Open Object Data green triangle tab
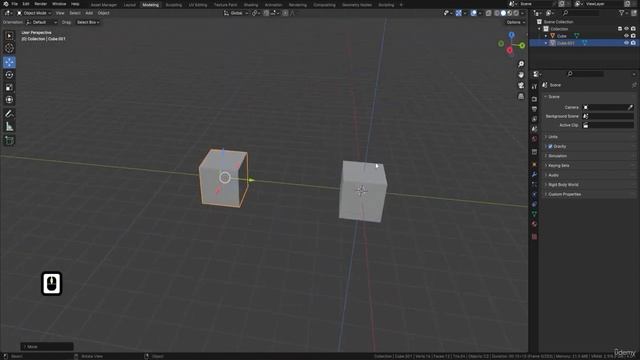The width and height of the screenshot is (640, 360). pyautogui.click(x=534, y=214)
